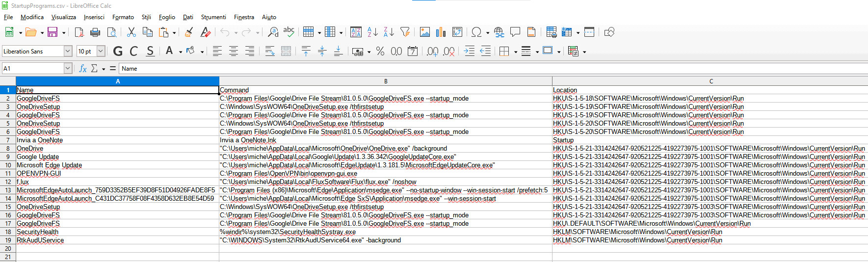Insert a comment

pos(515,32)
